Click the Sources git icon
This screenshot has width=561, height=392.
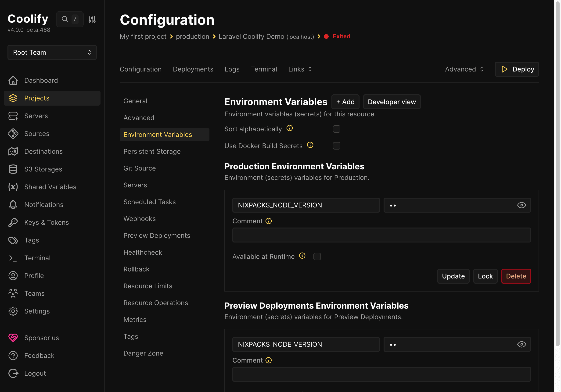[x=13, y=134]
